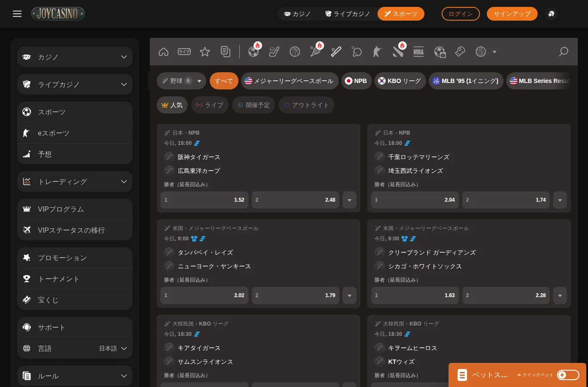The height and width of the screenshot is (387, 588).
Task: Switch to the ライブカジノ top tab
Action: [348, 14]
